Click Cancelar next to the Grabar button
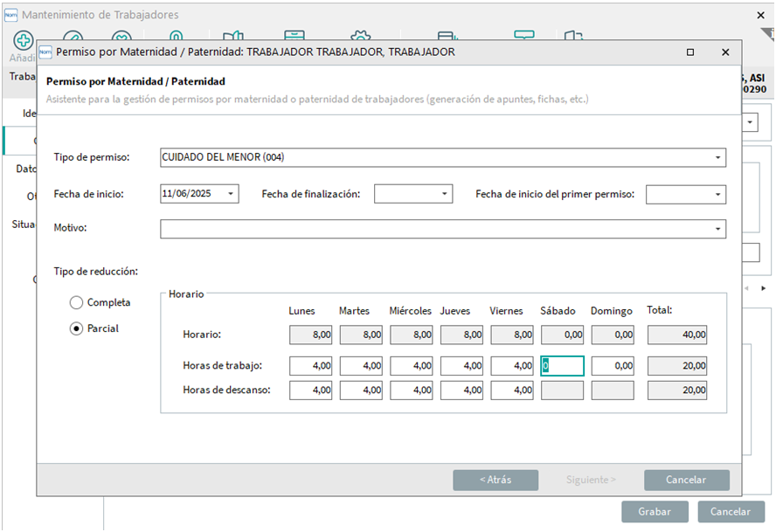The height and width of the screenshot is (532, 776). point(731,512)
